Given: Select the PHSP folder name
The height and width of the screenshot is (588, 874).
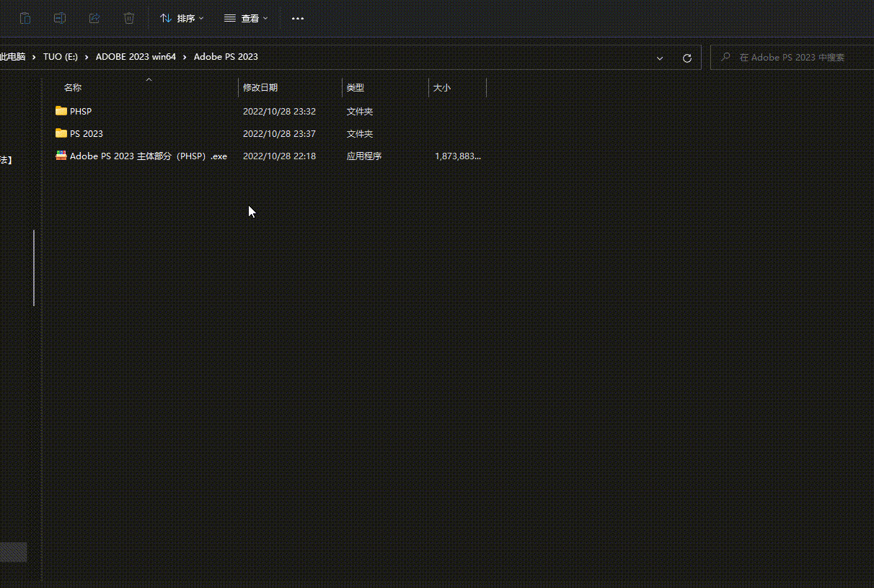Looking at the screenshot, I should 81,112.
